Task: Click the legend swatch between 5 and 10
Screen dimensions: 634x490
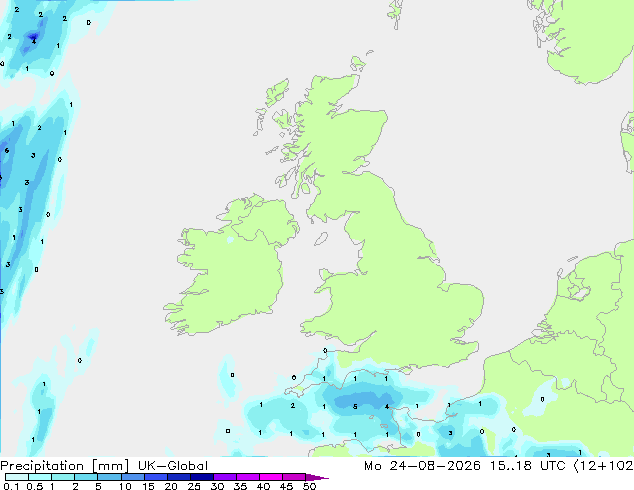Action: (x=109, y=477)
